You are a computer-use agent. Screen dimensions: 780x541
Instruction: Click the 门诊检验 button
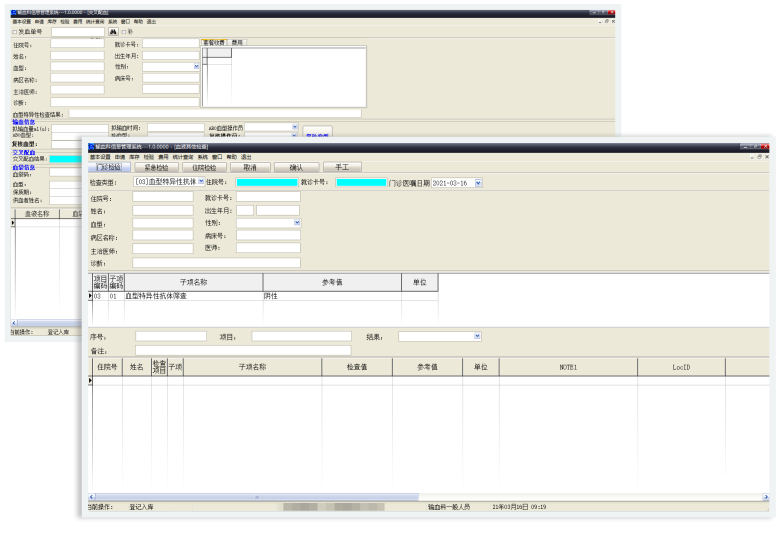(x=108, y=167)
